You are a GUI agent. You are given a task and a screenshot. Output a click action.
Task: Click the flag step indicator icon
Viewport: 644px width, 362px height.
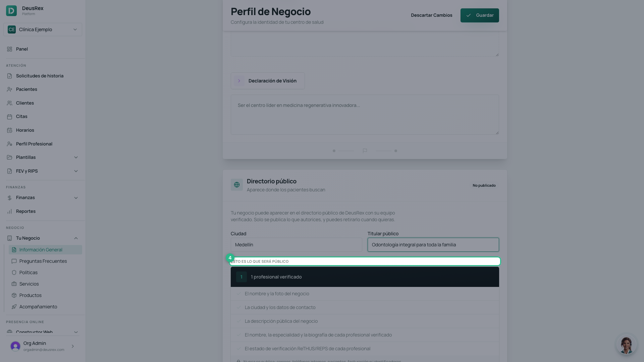pos(365,151)
